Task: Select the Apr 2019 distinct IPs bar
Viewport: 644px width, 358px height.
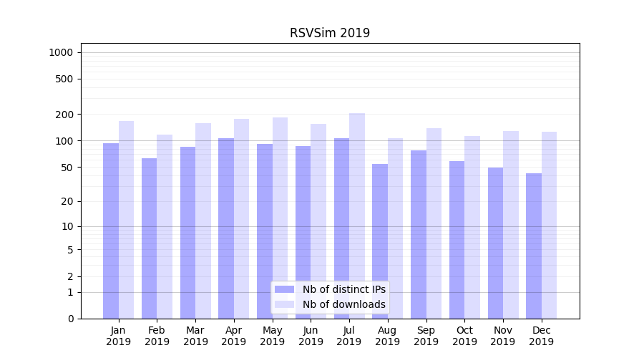Action: pos(226,228)
